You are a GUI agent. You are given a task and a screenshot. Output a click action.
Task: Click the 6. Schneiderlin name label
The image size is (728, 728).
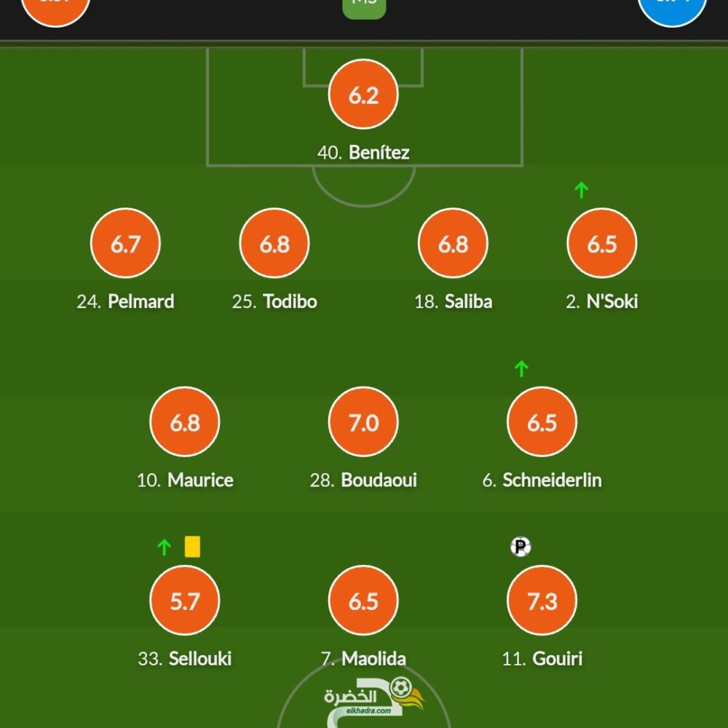coord(542,480)
